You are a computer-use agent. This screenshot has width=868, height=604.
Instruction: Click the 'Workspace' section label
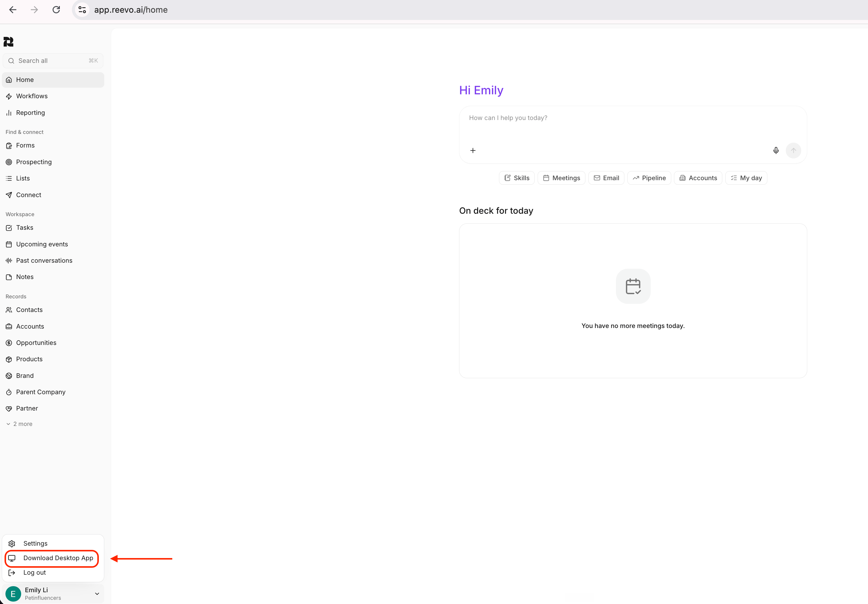(20, 214)
